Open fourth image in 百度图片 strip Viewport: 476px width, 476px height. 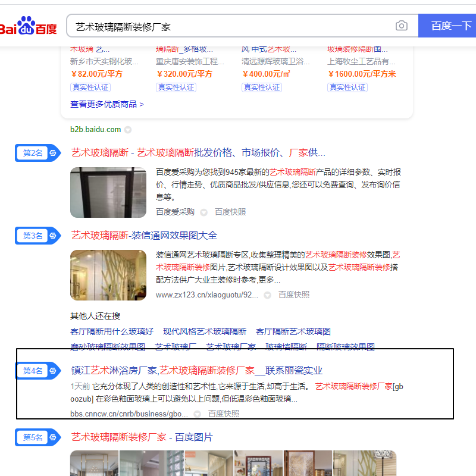point(258,464)
